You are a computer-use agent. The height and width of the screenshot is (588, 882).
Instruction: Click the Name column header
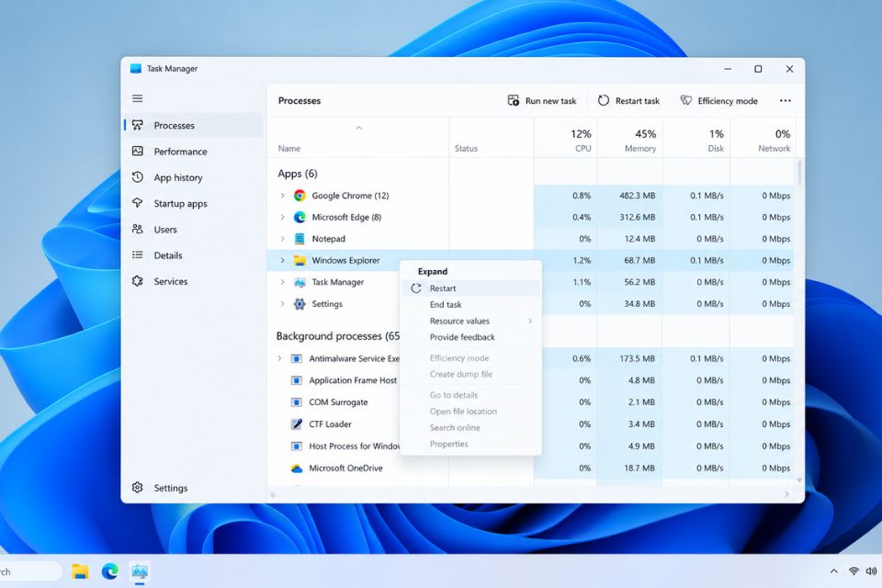coord(358,139)
